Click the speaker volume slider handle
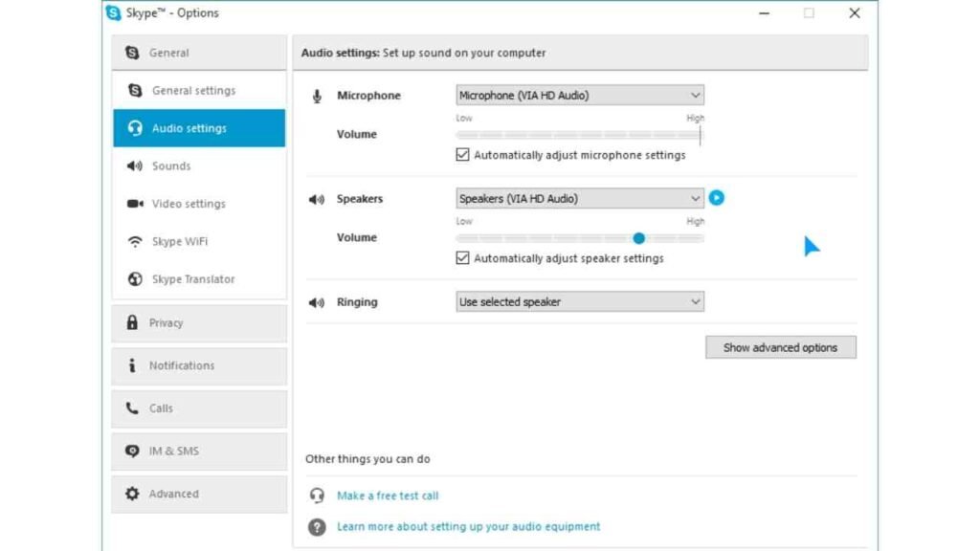Screen dimensions: 980x551 tap(638, 238)
